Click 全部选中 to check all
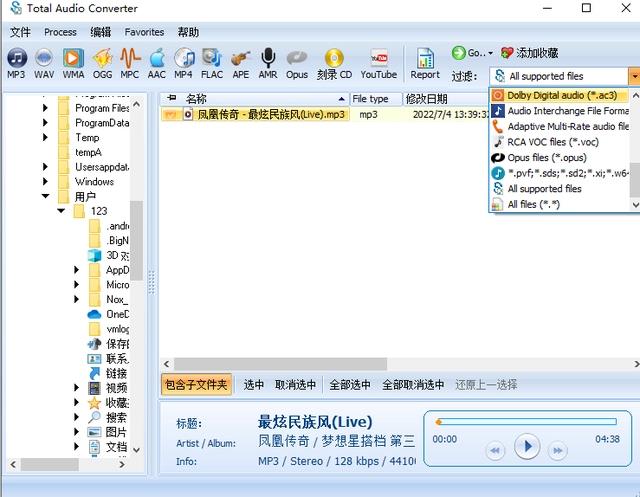This screenshot has width=640, height=497. point(350,384)
